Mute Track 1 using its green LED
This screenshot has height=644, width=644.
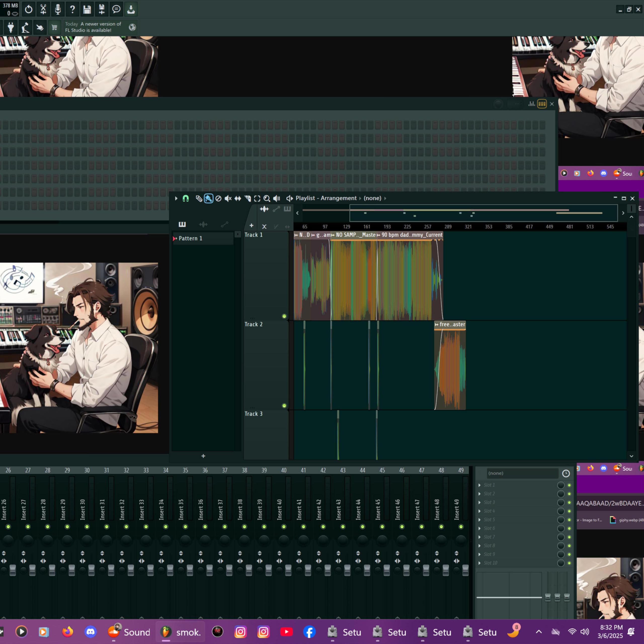(x=284, y=316)
